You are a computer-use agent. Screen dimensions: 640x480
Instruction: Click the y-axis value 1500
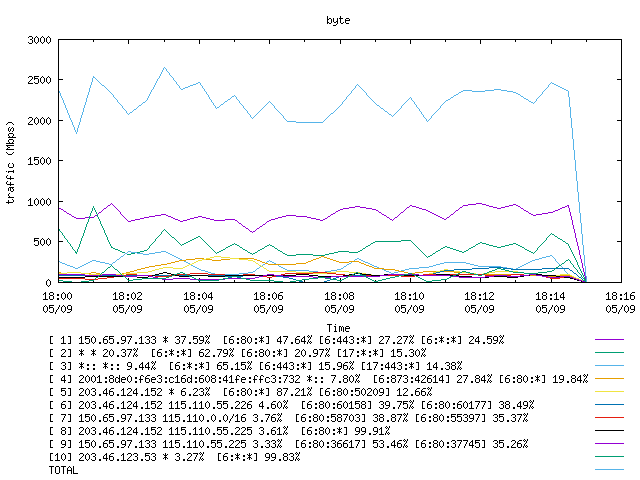point(40,161)
